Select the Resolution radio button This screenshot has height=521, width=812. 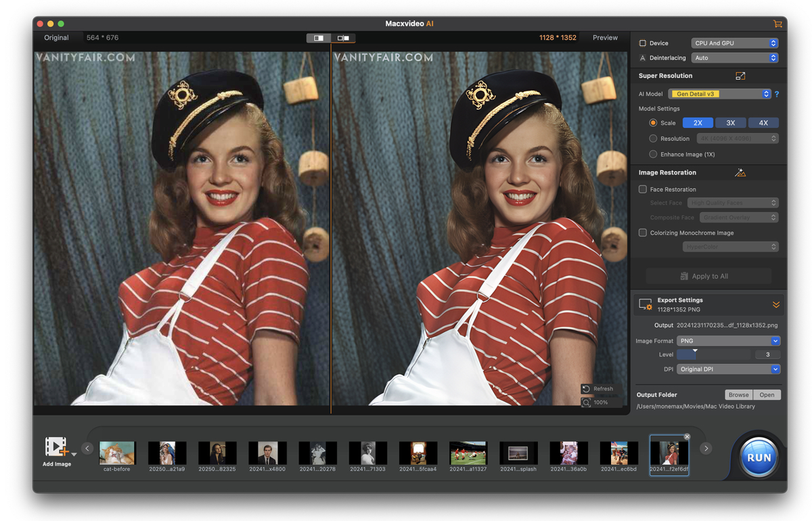click(x=653, y=138)
